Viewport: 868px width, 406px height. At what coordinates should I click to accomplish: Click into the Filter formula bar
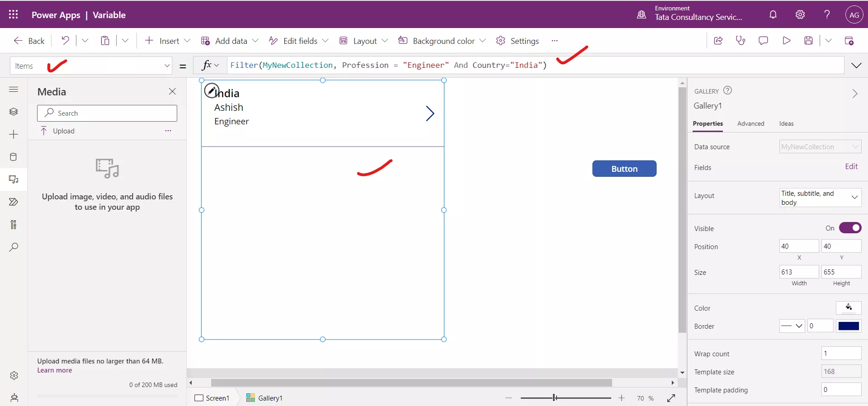point(536,65)
